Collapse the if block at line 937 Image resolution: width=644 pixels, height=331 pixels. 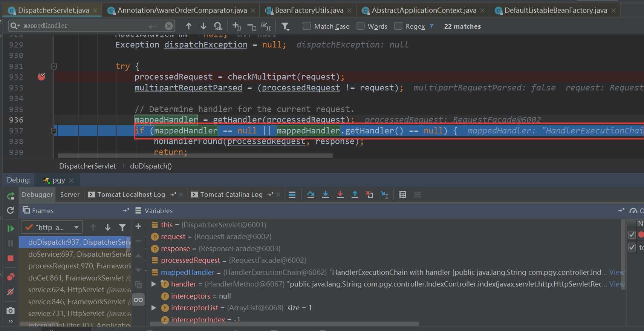point(54,131)
